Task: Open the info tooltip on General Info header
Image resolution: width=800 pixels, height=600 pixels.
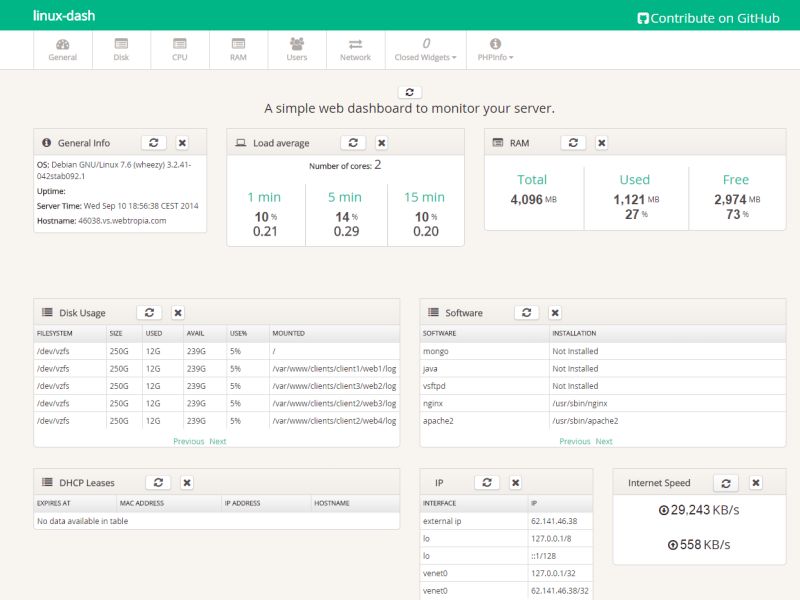Action: (48, 142)
